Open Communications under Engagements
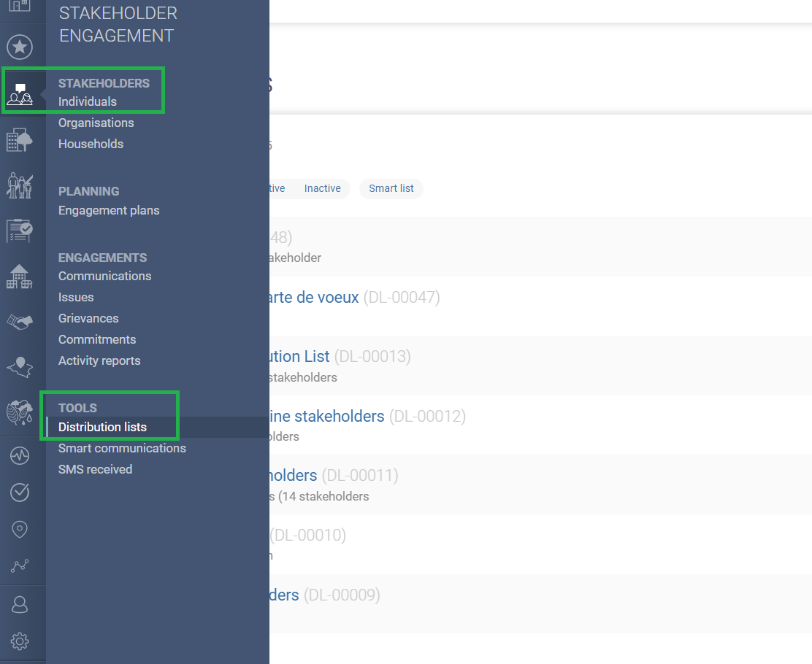 [104, 276]
